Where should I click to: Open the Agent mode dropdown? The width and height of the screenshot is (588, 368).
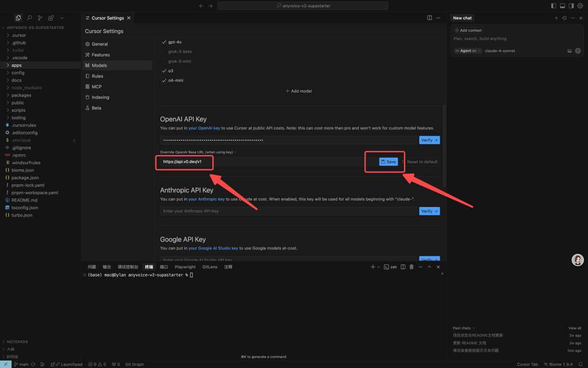[468, 51]
